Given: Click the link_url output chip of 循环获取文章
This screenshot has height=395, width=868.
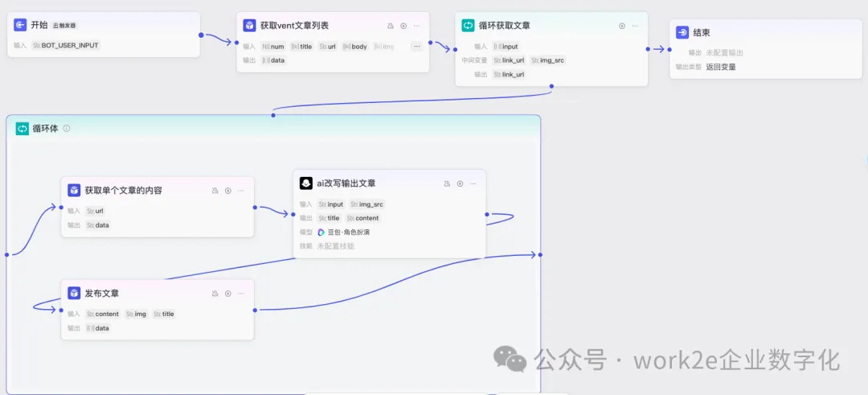Looking at the screenshot, I should (x=509, y=74).
